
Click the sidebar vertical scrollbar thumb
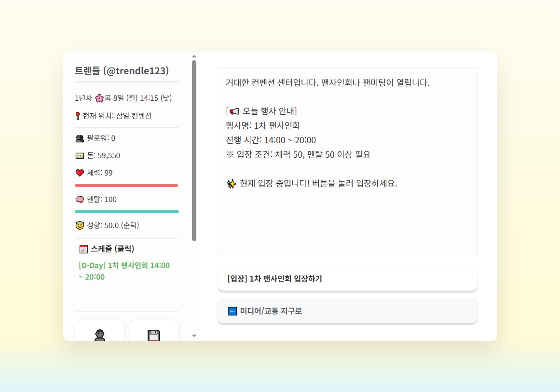[x=194, y=150]
